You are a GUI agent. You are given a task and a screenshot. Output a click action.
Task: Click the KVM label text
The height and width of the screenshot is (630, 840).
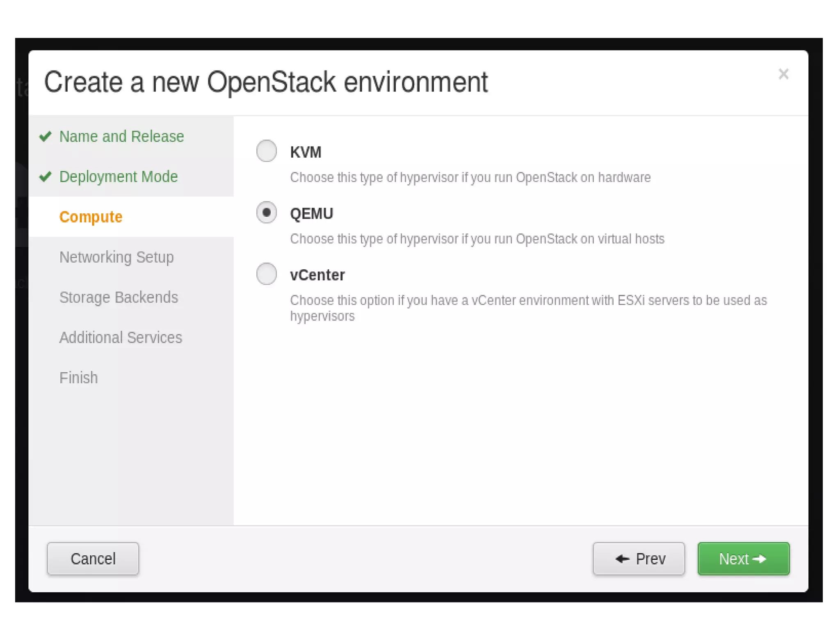tap(306, 152)
